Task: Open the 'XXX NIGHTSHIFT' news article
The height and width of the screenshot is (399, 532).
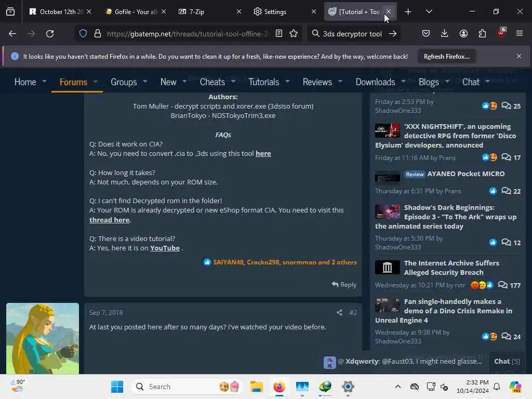Action: (x=445, y=136)
